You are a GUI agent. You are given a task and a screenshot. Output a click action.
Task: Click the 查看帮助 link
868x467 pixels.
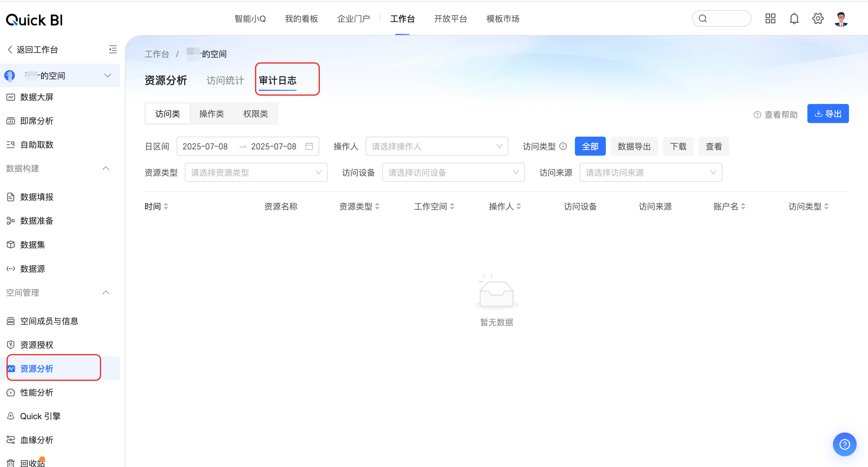tap(776, 115)
